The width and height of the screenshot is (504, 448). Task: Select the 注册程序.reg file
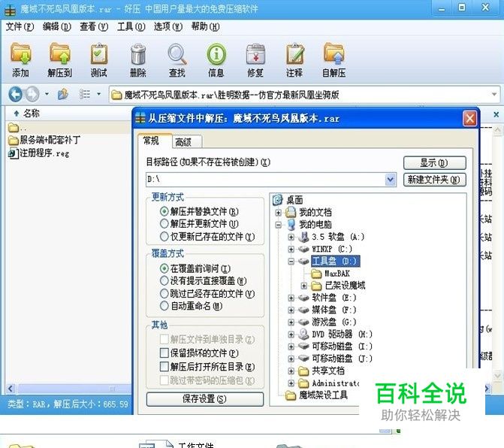click(38, 153)
